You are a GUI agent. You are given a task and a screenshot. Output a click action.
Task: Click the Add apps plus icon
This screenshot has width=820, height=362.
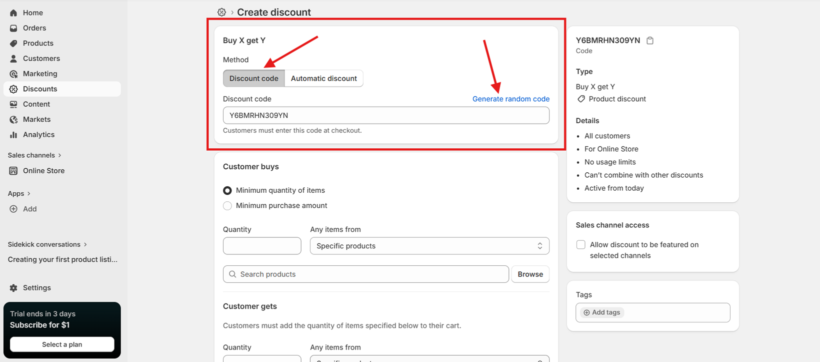pyautogui.click(x=14, y=209)
